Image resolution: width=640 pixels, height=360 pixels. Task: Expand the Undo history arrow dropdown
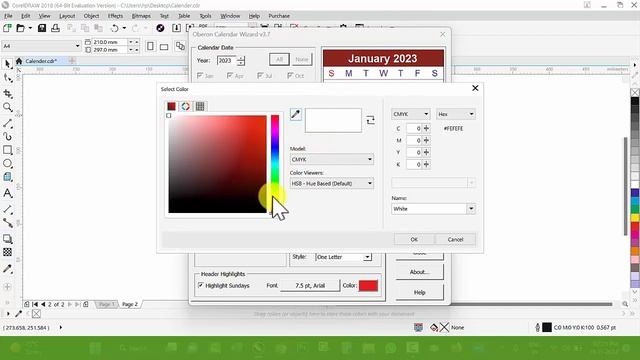pyautogui.click(x=124, y=28)
